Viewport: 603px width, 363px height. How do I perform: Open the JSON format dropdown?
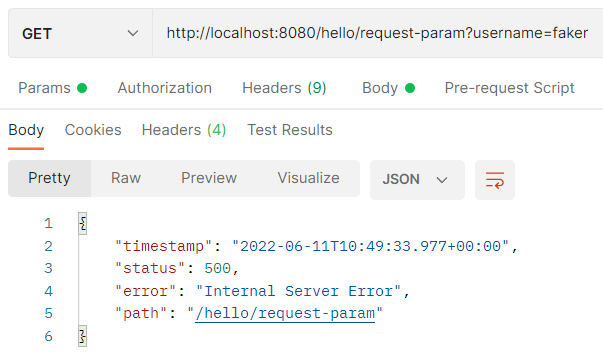click(x=417, y=180)
